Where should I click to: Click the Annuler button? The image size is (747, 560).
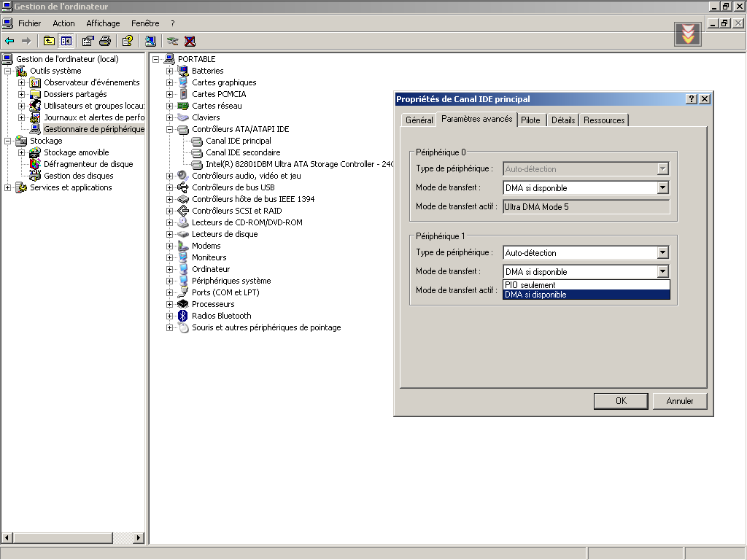click(680, 401)
